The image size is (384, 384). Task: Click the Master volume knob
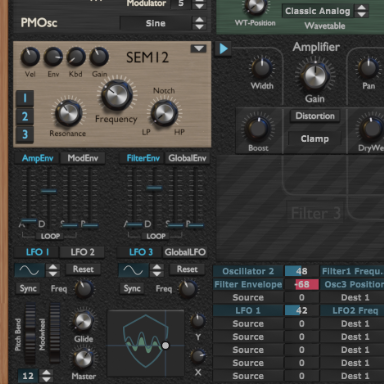coord(83,359)
